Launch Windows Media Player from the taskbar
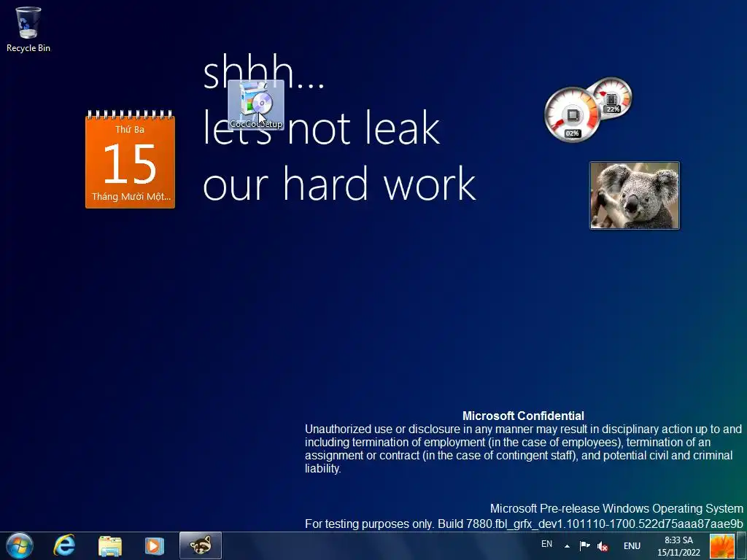747x560 pixels. (x=155, y=545)
